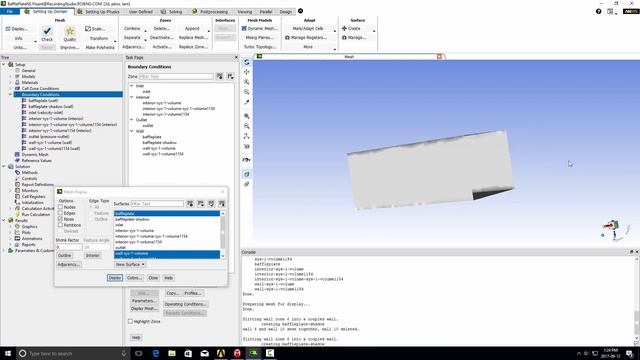The width and height of the screenshot is (640, 360).
Task: Enable the Edges checkbox in Mesh Display
Action: tap(60, 213)
